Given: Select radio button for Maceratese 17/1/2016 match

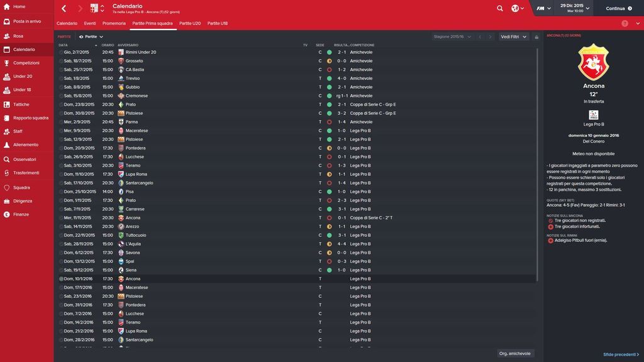Looking at the screenshot, I should tap(61, 287).
